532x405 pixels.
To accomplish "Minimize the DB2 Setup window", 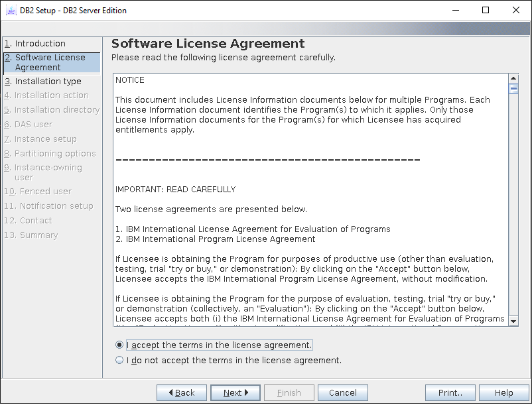I will tap(454, 11).
